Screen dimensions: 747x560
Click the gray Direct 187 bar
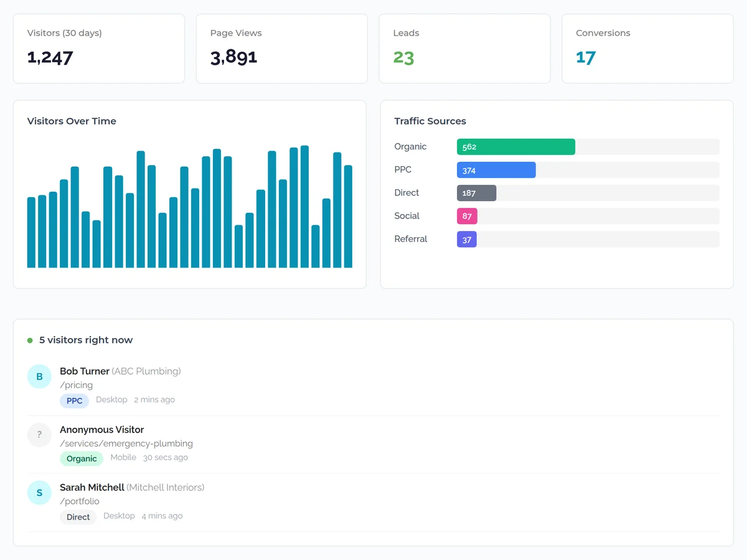476,193
